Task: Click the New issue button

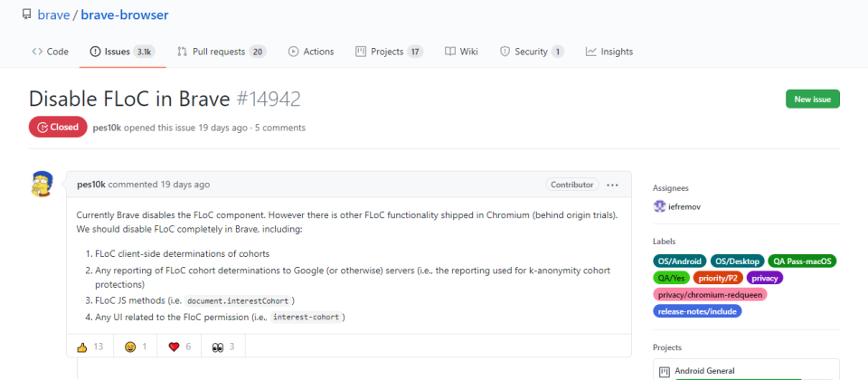Action: point(812,100)
